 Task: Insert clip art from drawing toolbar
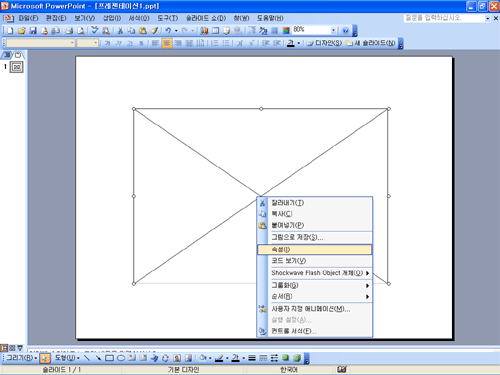177,358
